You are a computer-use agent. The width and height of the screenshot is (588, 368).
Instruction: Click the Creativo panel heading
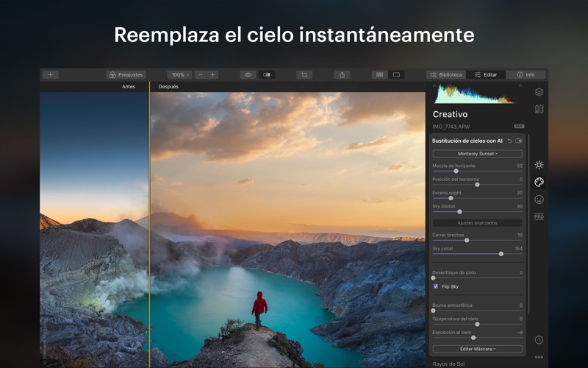click(x=450, y=114)
